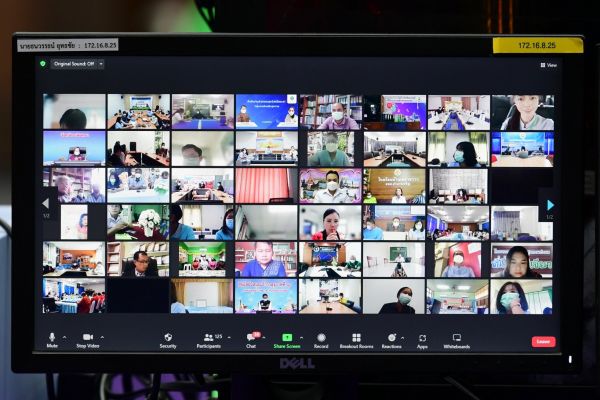Open the Reactions menu
The width and height of the screenshot is (600, 400).
pos(391,338)
